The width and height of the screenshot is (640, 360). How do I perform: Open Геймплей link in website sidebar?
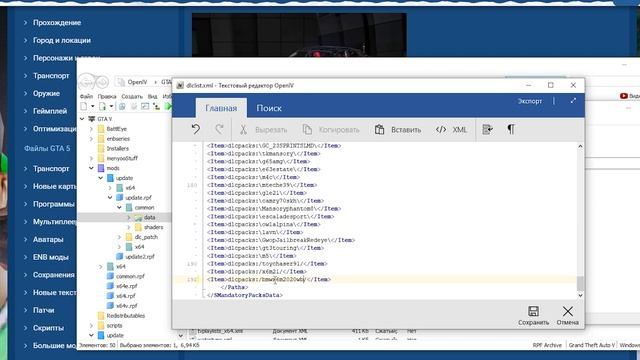point(50,111)
